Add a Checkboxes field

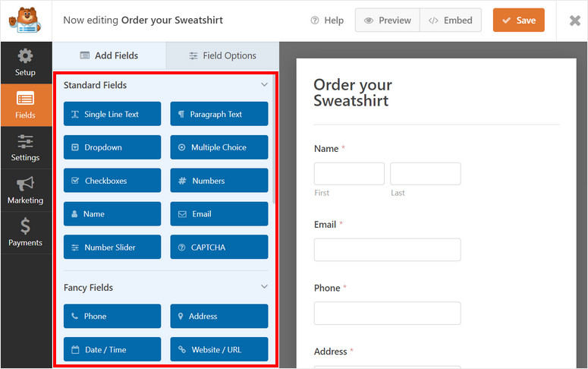coord(112,181)
